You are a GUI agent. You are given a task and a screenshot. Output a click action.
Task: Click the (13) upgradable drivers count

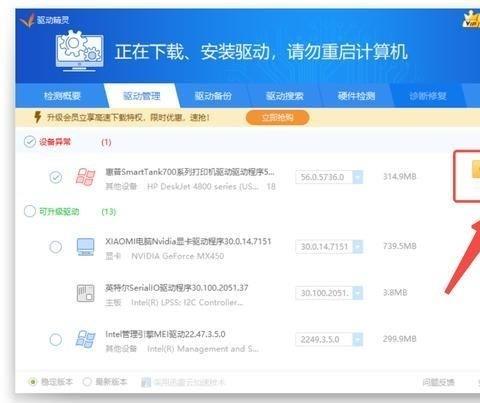pos(109,212)
